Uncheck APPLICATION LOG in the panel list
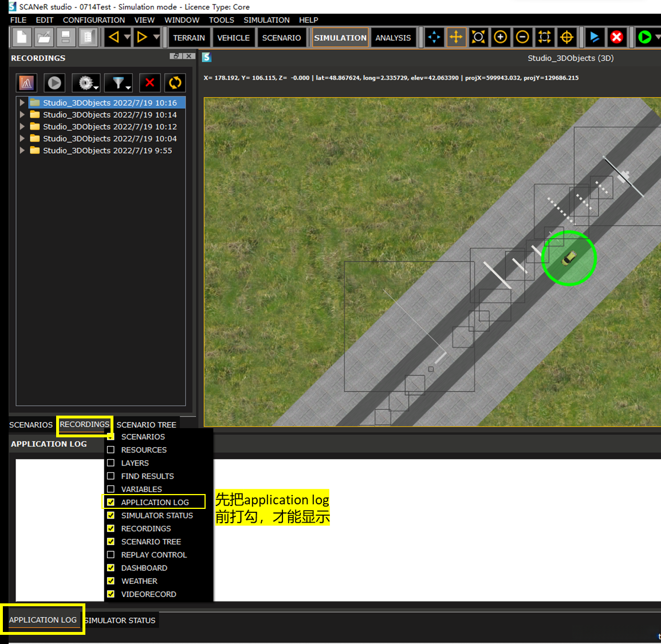661x644 pixels. (x=111, y=502)
